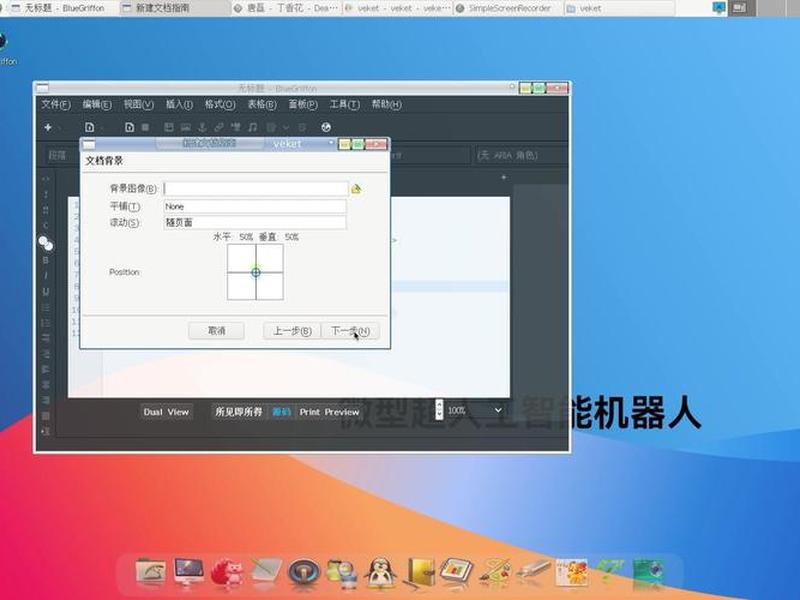Open the USB drive icon in dock

[533, 571]
